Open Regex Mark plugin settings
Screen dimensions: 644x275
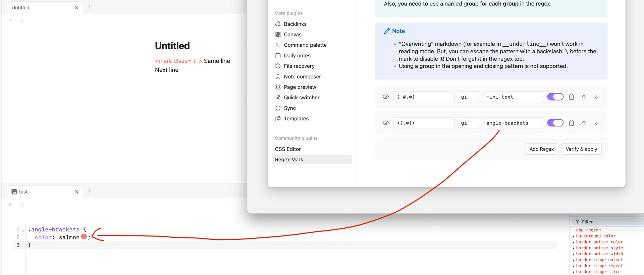(289, 160)
